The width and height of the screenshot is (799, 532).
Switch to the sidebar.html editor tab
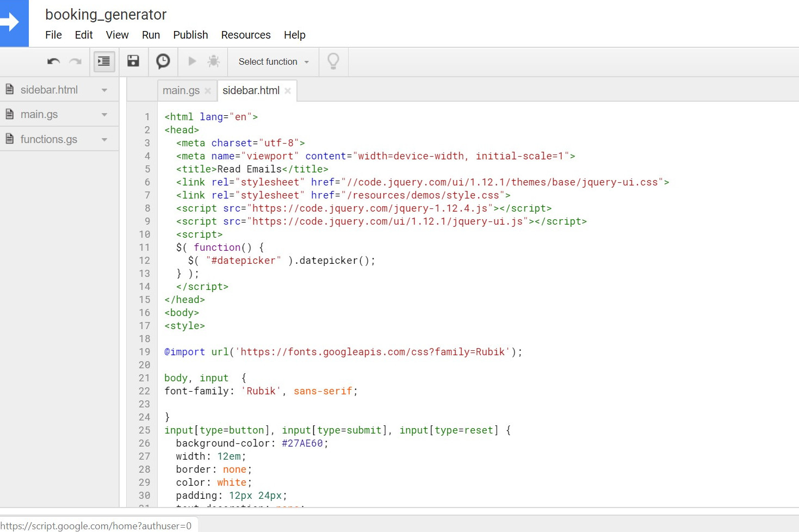point(251,90)
